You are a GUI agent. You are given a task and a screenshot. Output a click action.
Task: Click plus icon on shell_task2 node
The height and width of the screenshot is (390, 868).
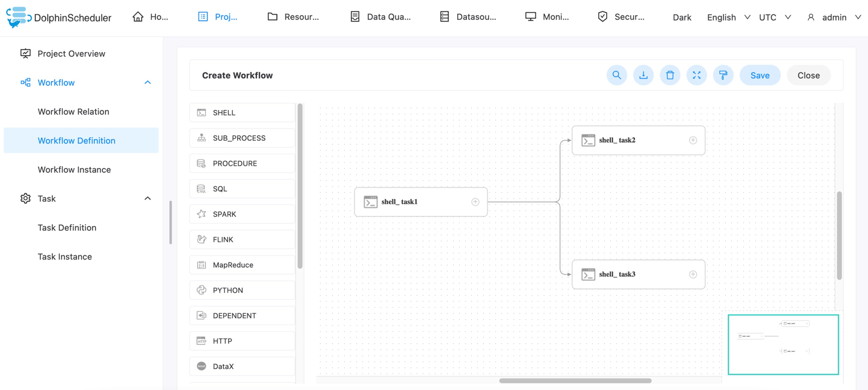coord(693,140)
